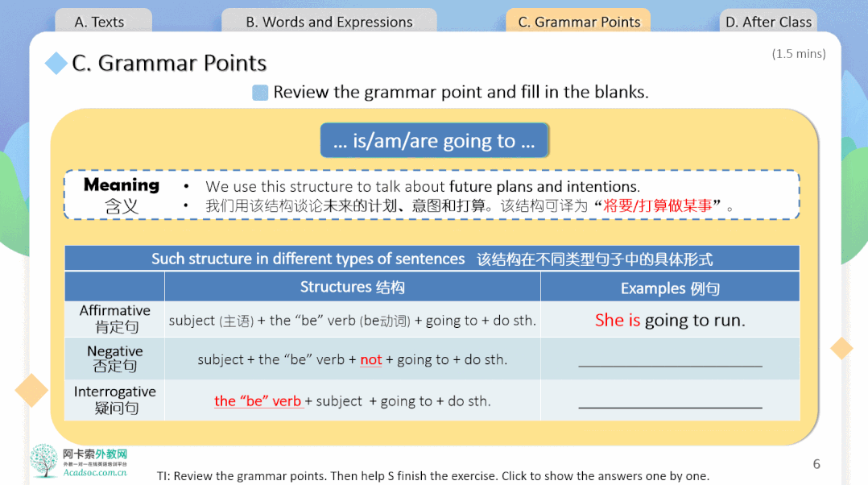
Task: Open the A. Texts tab
Action: pyautogui.click(x=104, y=21)
